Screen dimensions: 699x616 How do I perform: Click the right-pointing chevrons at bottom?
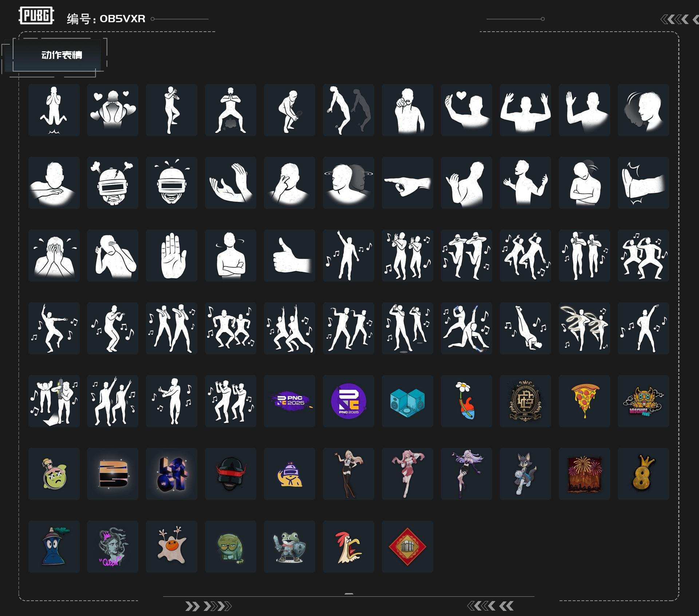[208, 606]
